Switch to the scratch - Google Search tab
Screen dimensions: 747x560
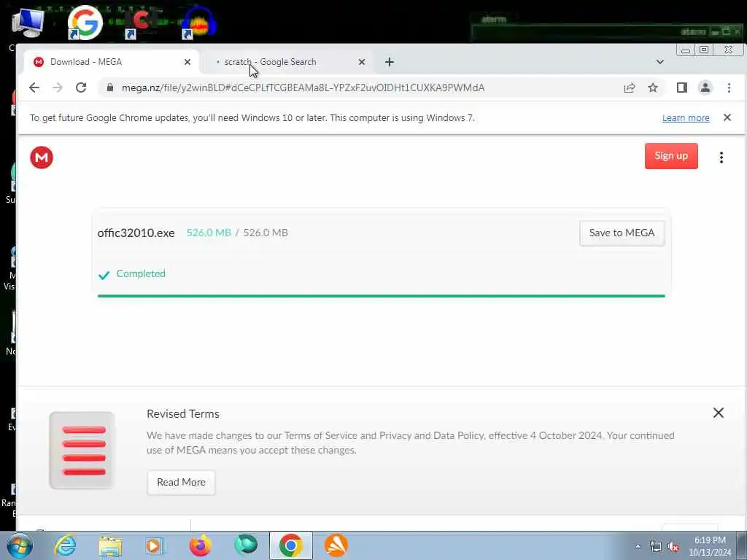(x=288, y=62)
